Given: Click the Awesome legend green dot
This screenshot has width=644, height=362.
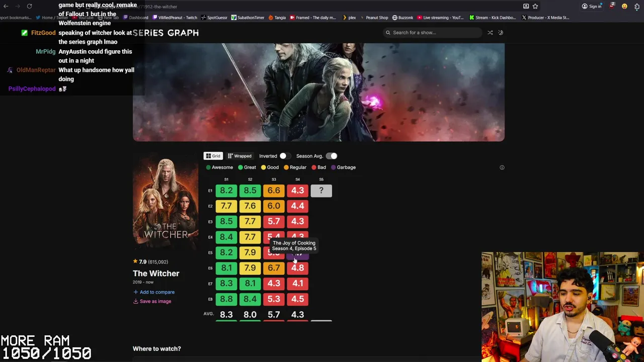Looking at the screenshot, I should point(208,167).
